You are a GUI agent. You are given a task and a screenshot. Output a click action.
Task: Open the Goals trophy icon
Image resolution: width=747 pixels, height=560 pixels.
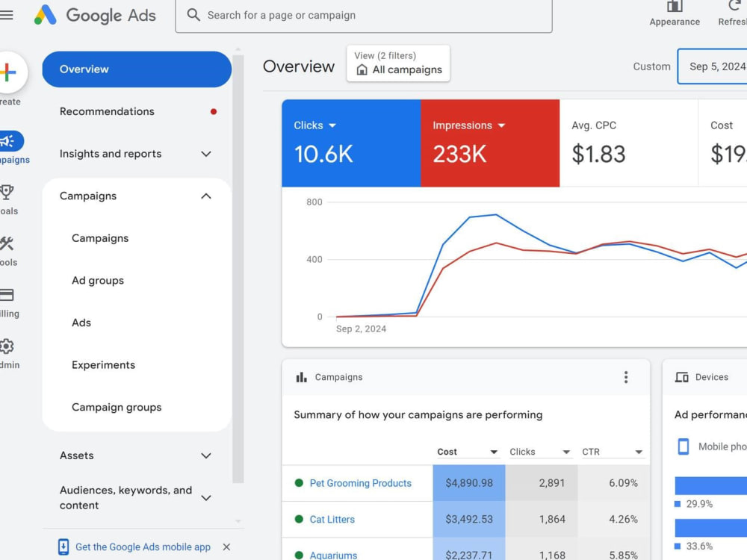7,192
